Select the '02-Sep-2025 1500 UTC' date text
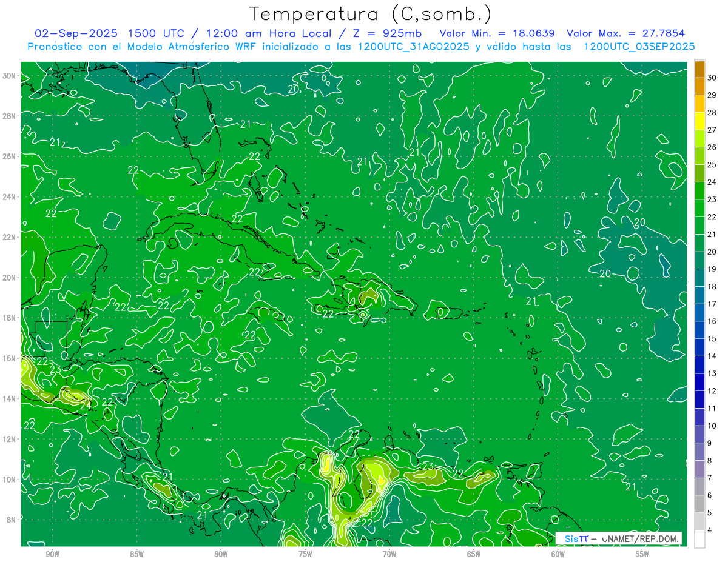The image size is (728, 562). click(109, 33)
